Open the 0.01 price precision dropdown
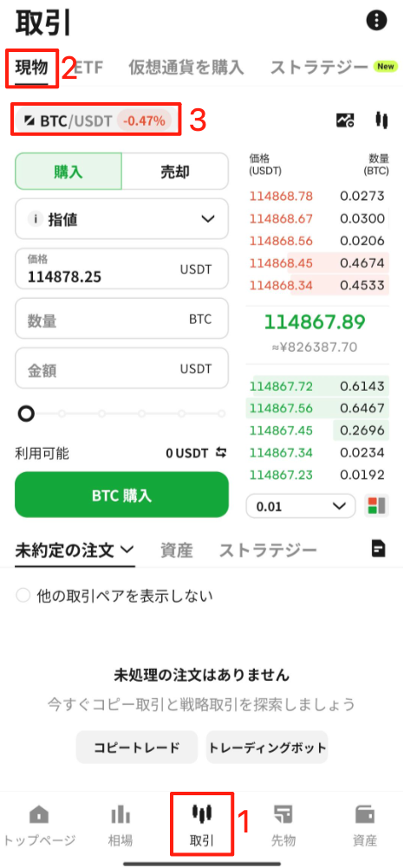The width and height of the screenshot is (404, 868). (300, 506)
